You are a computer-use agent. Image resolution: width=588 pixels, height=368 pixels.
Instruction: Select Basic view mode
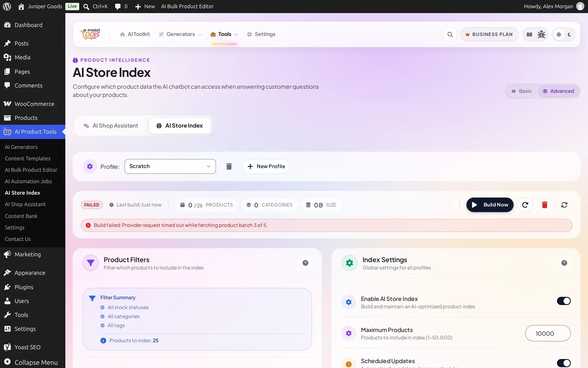pos(522,91)
